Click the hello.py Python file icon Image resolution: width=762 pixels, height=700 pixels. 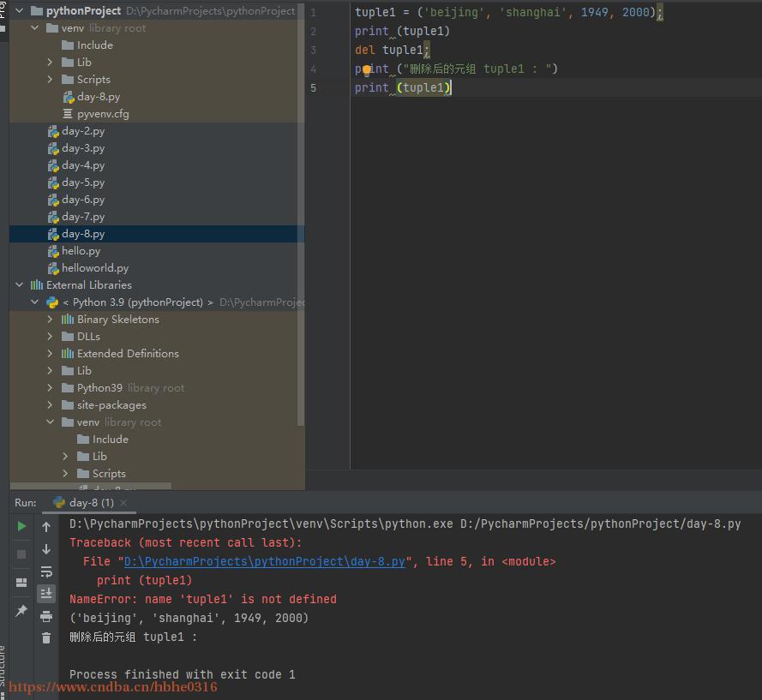click(53, 252)
